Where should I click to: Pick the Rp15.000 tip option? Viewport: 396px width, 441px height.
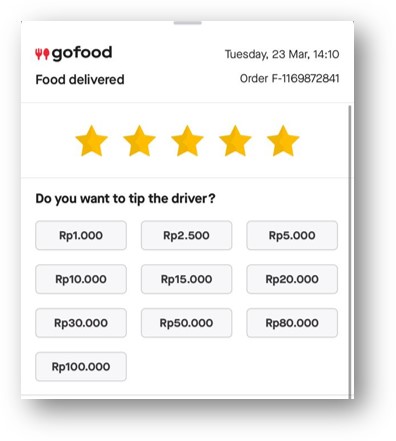pyautogui.click(x=186, y=279)
